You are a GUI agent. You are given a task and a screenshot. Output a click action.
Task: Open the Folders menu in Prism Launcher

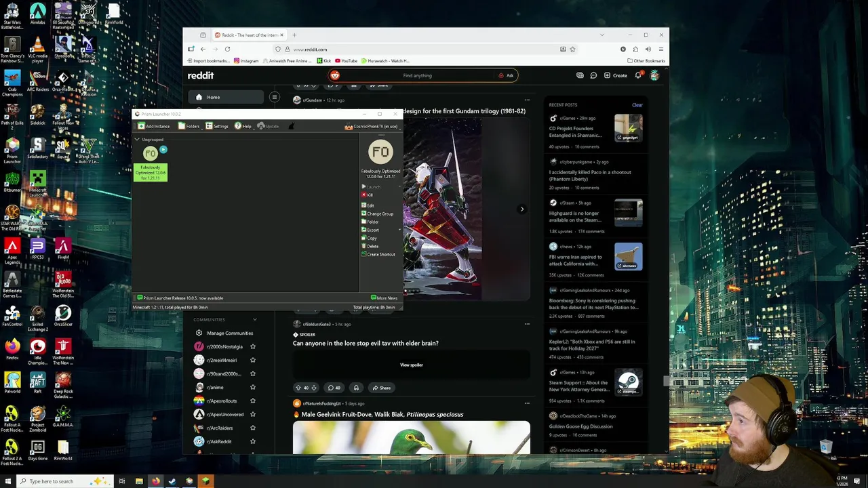[x=189, y=126]
